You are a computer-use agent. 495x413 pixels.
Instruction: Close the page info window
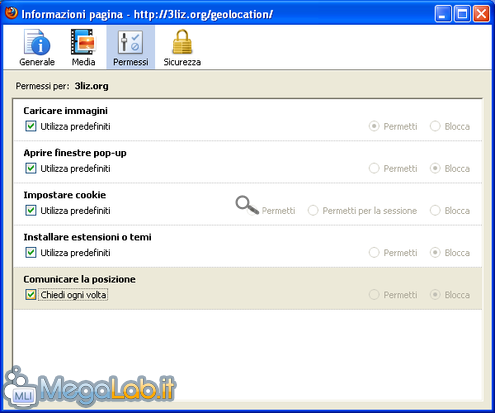click(481, 14)
